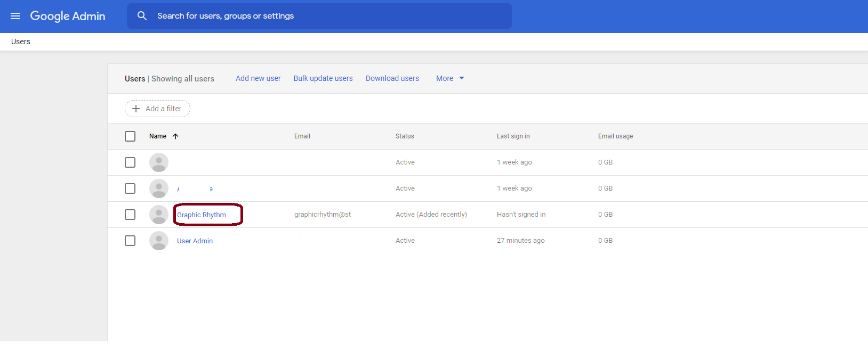868x345 pixels.
Task: Click the Email column header
Action: (302, 136)
